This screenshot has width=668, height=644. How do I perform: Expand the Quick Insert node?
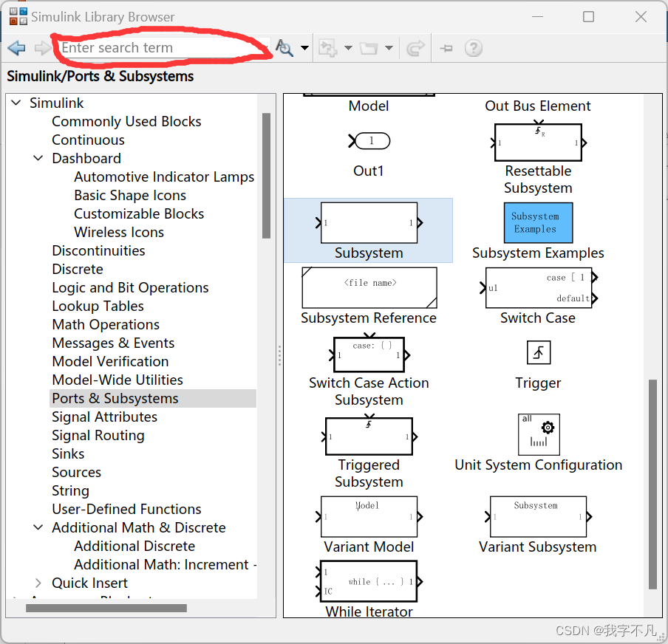[38, 583]
